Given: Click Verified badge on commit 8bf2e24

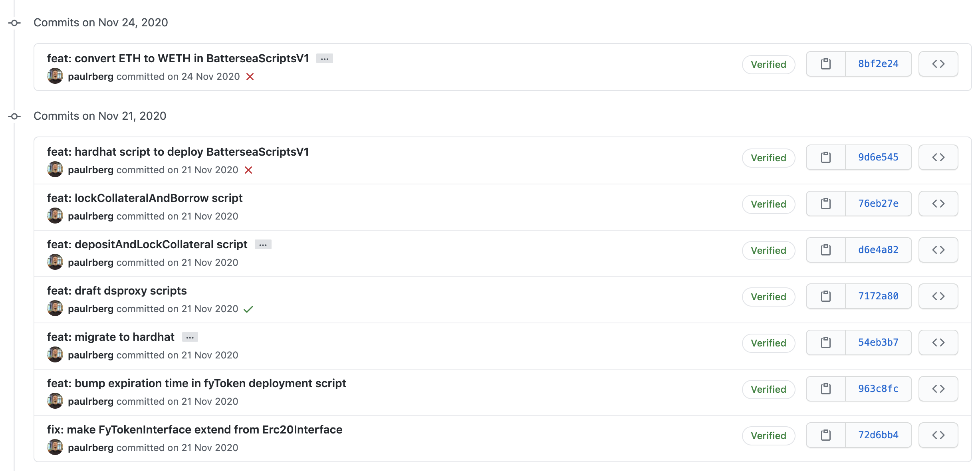Looking at the screenshot, I should pyautogui.click(x=768, y=64).
